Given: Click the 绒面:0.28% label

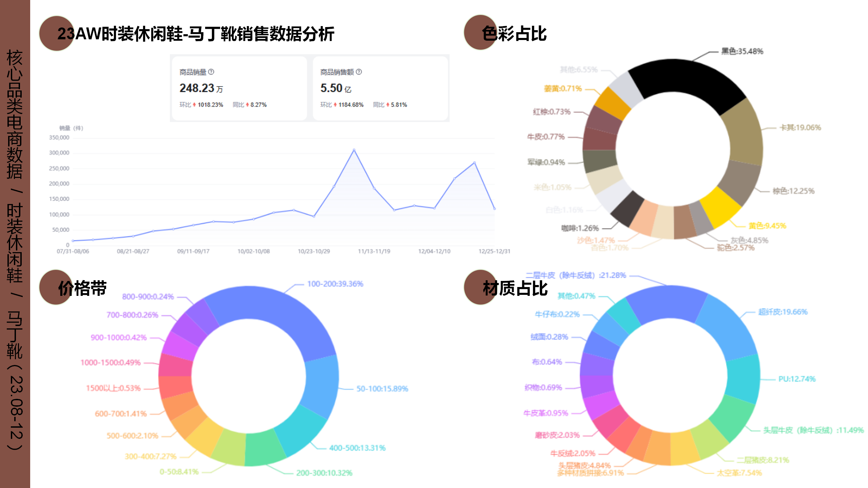Looking at the screenshot, I should click(549, 337).
